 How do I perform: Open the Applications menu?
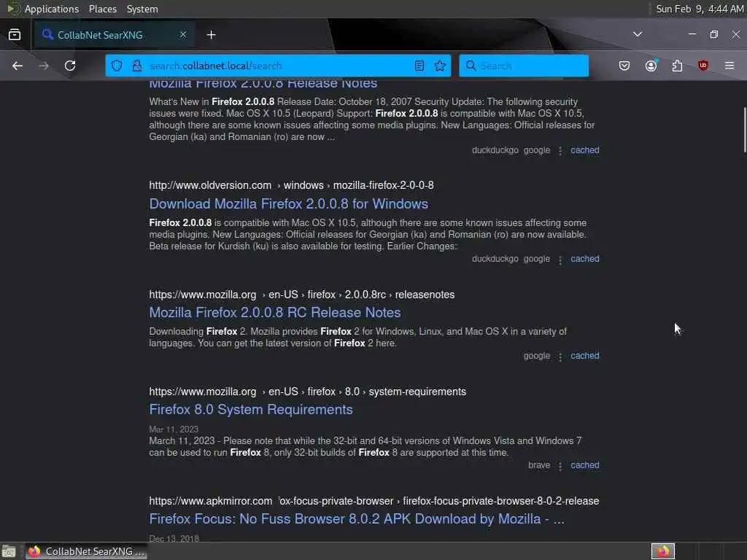pyautogui.click(x=52, y=9)
